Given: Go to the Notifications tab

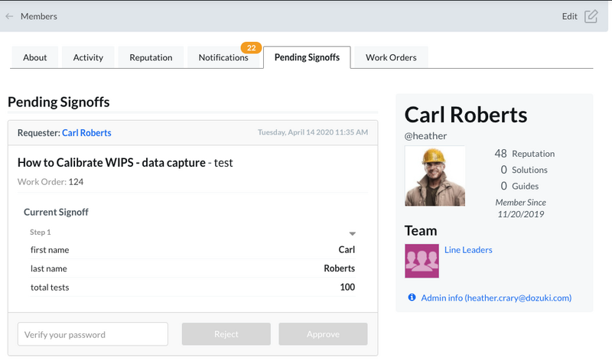Looking at the screenshot, I should click(x=223, y=57).
